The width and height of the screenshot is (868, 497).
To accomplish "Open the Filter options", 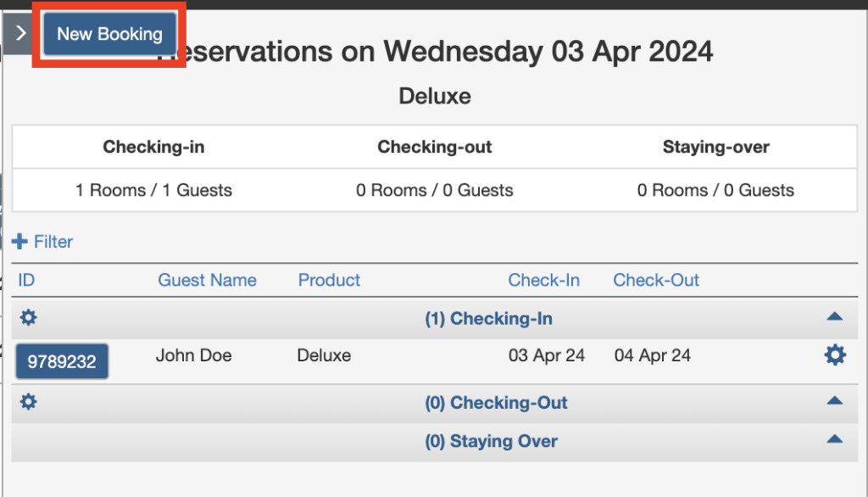I will [51, 241].
